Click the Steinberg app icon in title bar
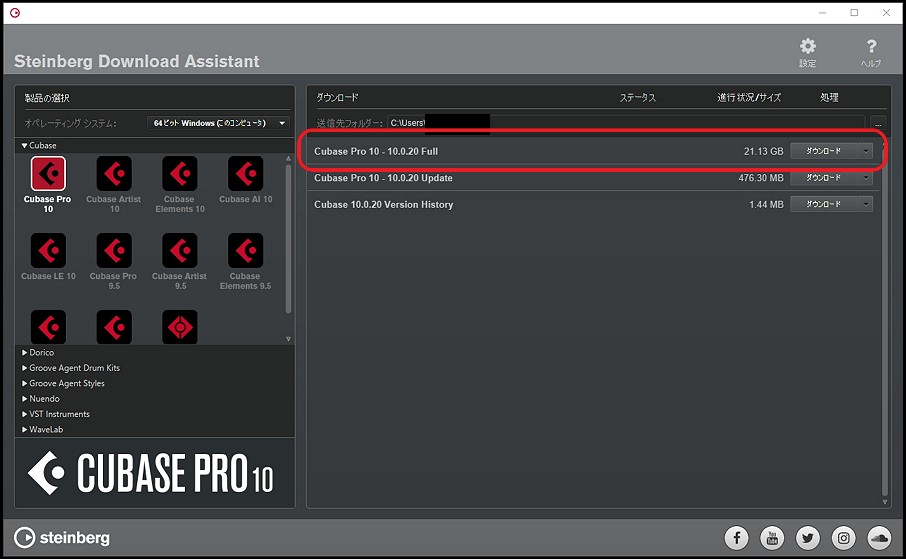The image size is (906, 559). (x=15, y=13)
